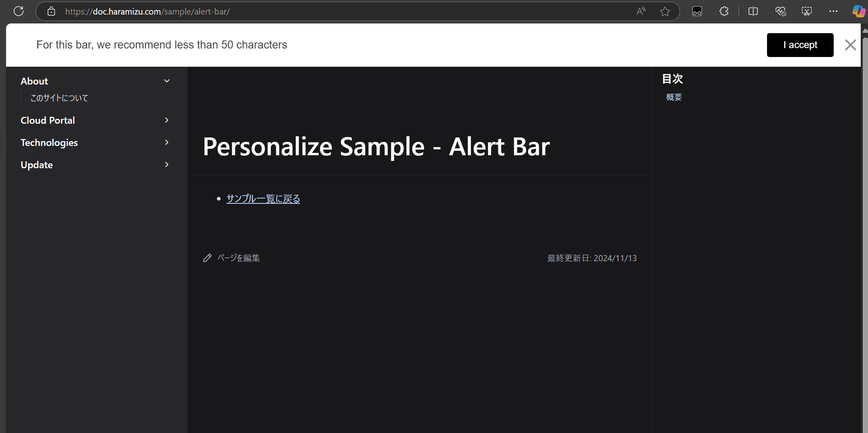Click the URL address bar field

tap(323, 11)
